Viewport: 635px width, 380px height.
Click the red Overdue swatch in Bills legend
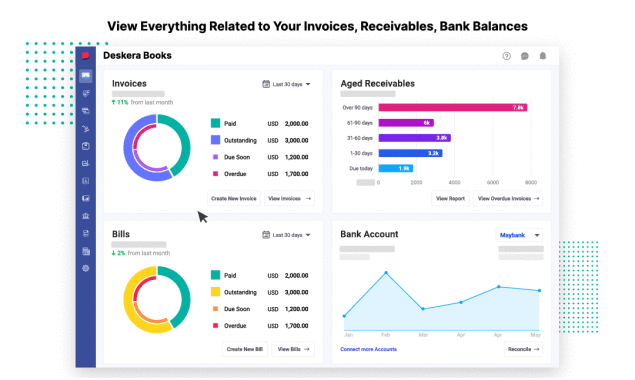tap(215, 326)
